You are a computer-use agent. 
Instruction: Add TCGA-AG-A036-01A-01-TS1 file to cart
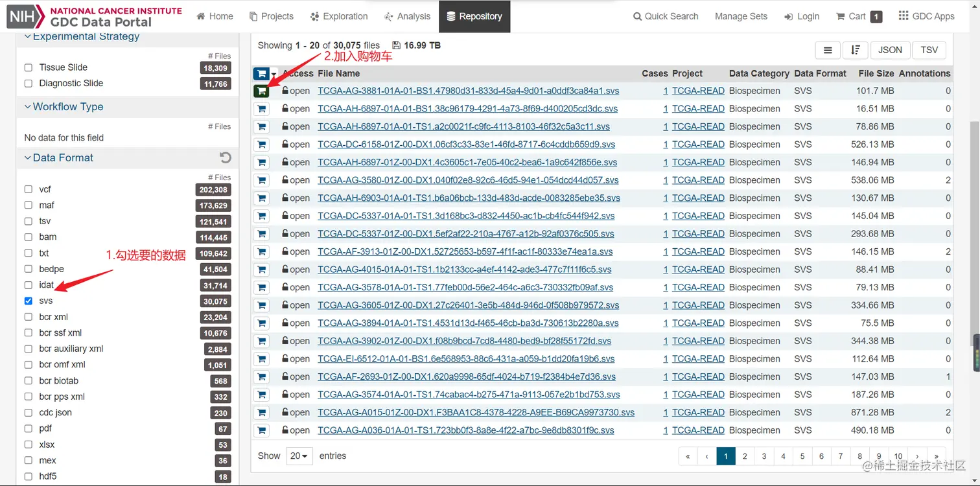pyautogui.click(x=261, y=430)
